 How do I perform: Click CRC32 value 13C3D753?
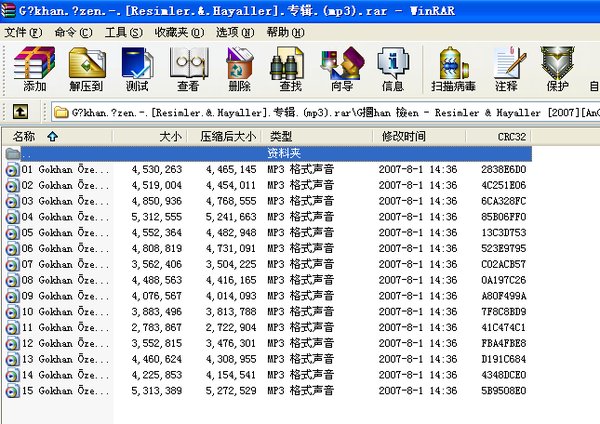(504, 233)
